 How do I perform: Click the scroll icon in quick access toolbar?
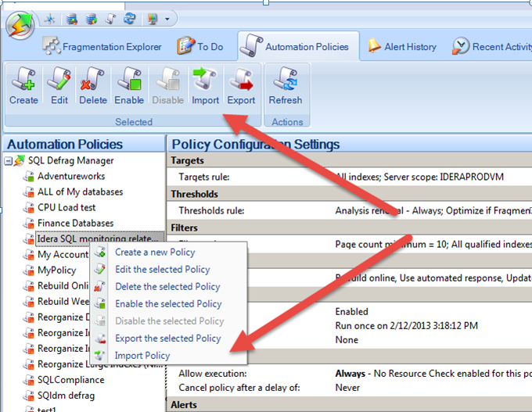pos(110,19)
